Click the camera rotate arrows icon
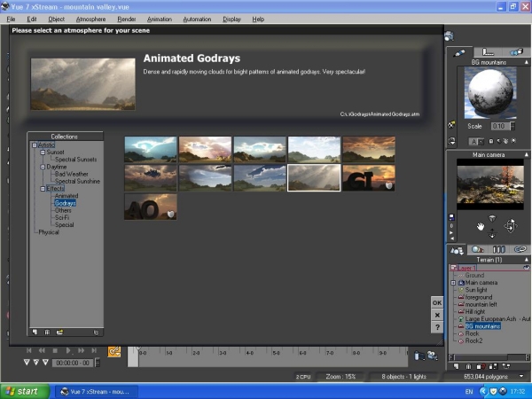Viewport: 532px width, 399px height. point(511,226)
